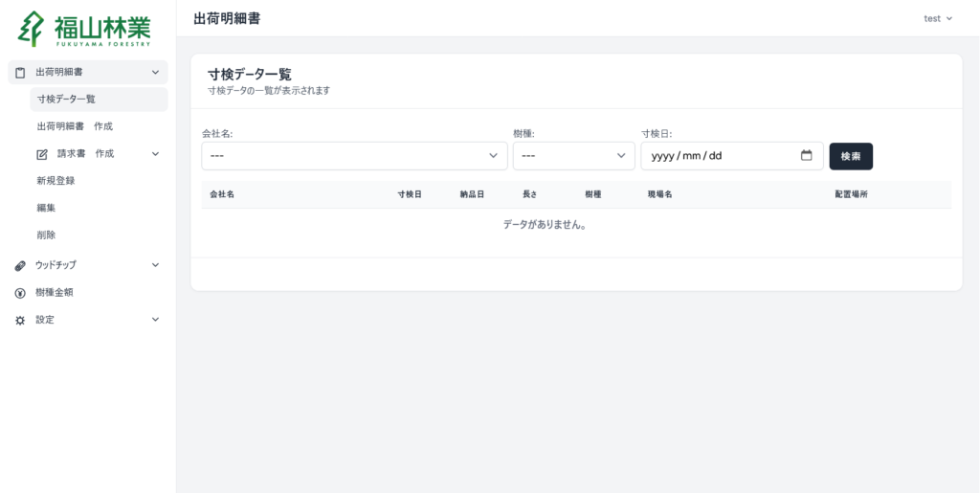Click the wood chip icon in sidebar
Viewport: 980px width, 493px height.
tap(20, 265)
